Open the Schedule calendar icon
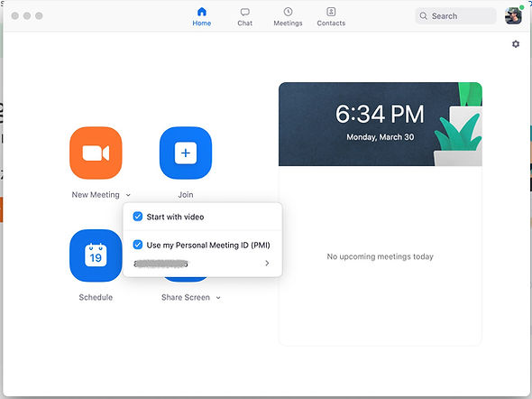The width and height of the screenshot is (532, 399). 96,255
